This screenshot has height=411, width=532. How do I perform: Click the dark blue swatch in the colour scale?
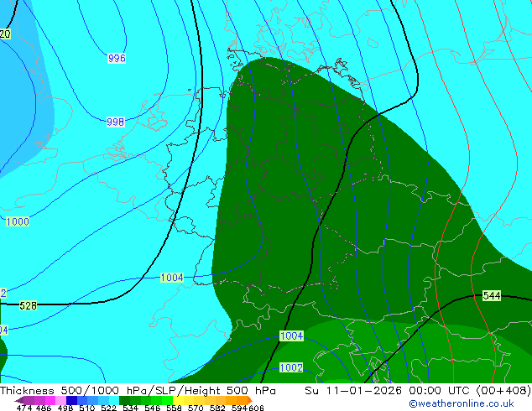coord(71,400)
